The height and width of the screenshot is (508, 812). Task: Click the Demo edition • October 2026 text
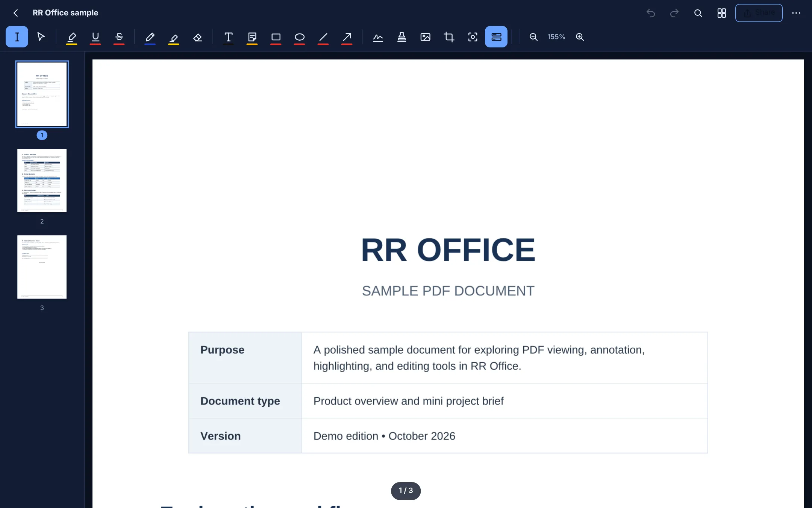pyautogui.click(x=384, y=436)
